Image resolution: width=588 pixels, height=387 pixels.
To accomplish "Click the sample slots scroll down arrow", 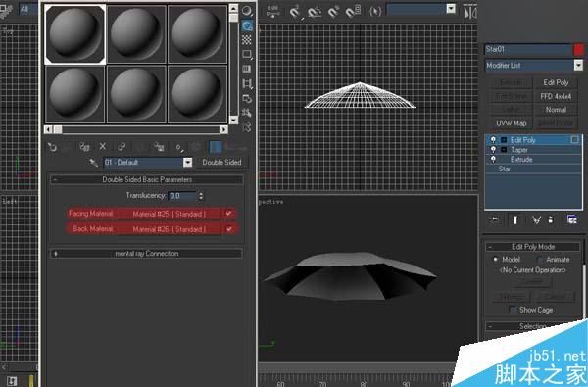I will 233,120.
